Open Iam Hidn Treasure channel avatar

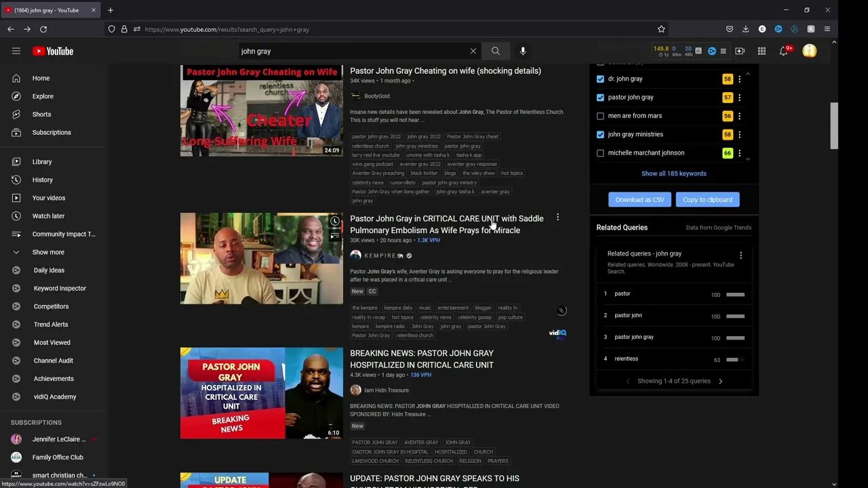(355, 390)
